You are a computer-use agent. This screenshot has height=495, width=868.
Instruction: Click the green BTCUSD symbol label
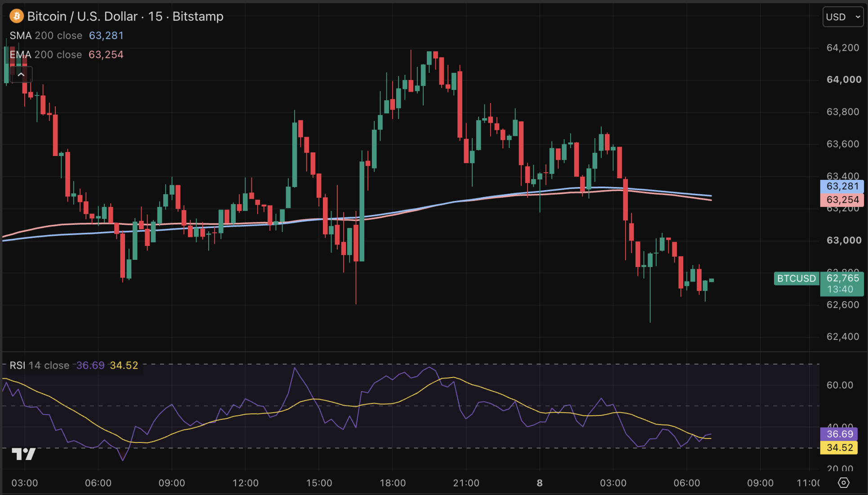[x=796, y=278]
